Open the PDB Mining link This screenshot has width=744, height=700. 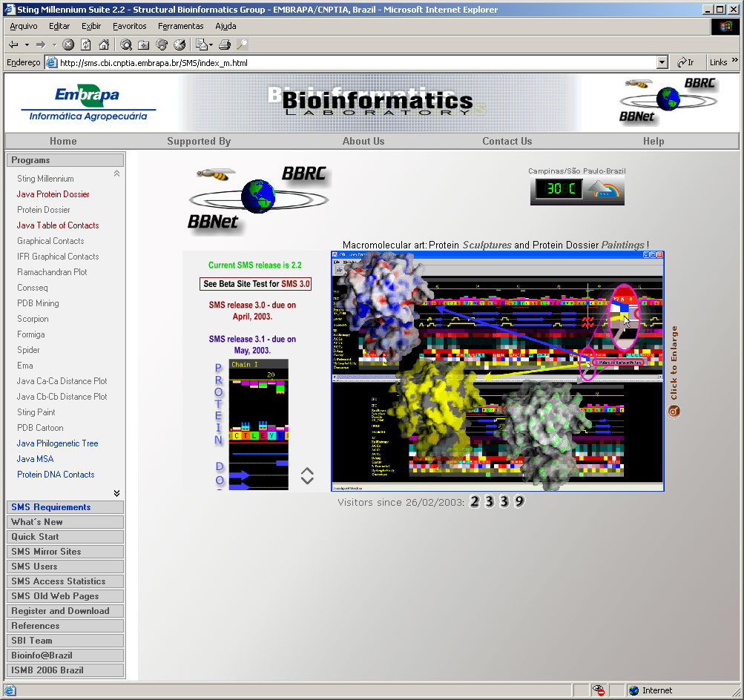[38, 303]
